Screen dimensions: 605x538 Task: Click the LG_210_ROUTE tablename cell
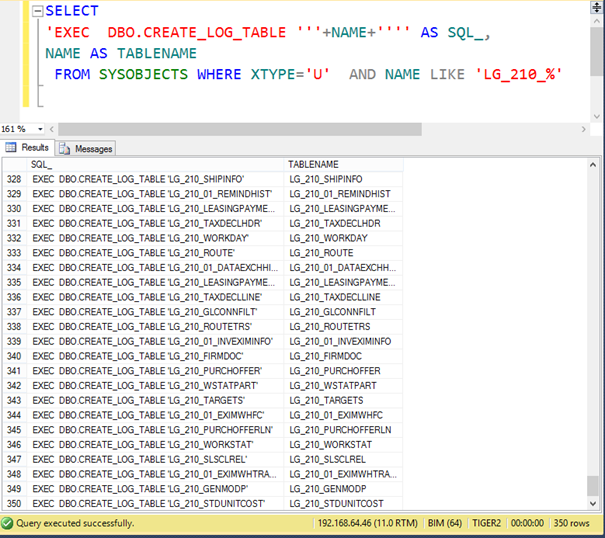pyautogui.click(x=343, y=253)
